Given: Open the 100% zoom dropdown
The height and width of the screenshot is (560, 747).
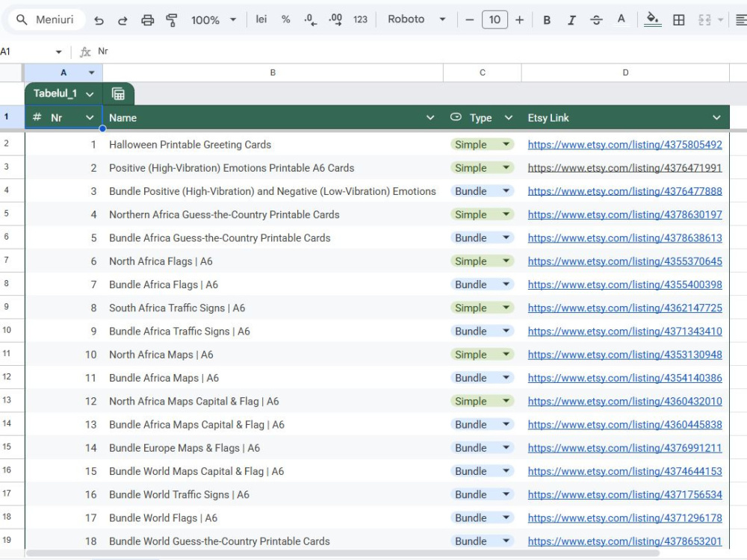Looking at the screenshot, I should tap(214, 20).
